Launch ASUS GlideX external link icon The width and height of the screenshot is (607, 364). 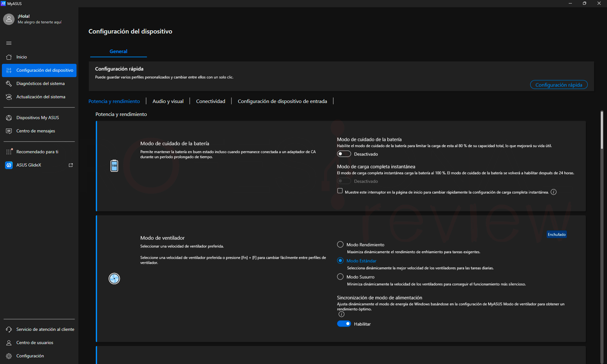point(71,165)
